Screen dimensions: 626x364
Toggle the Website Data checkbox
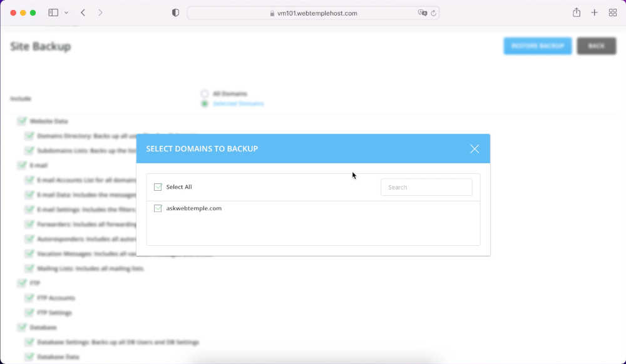click(x=21, y=121)
